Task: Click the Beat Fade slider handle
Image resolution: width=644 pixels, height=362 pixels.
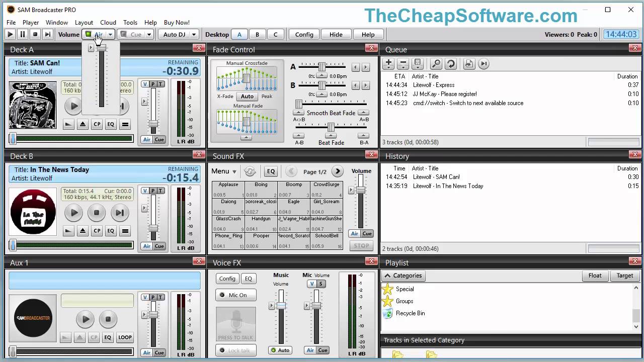Action: (331, 127)
